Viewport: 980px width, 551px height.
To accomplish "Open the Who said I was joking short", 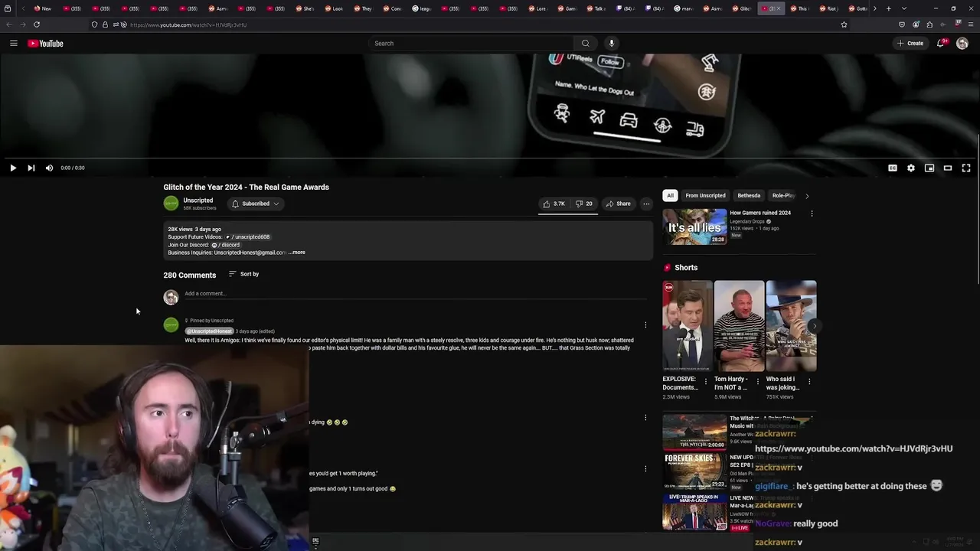I will point(791,326).
